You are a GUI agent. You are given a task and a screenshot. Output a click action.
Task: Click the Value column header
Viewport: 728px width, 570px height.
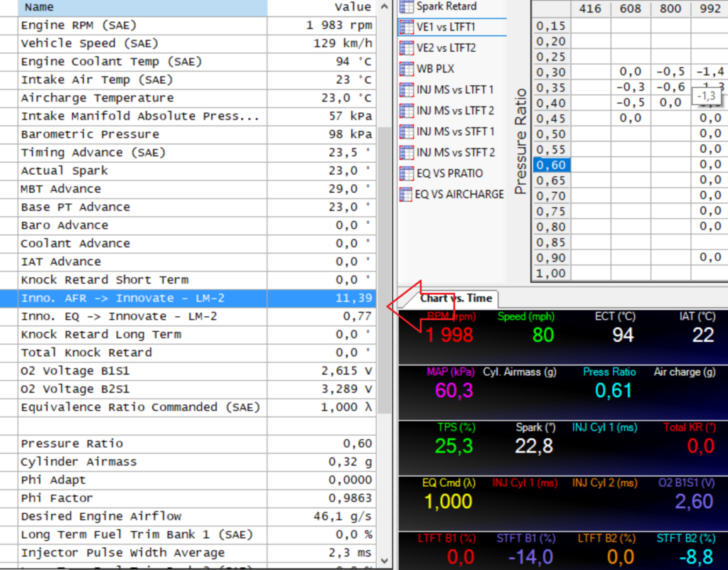[x=353, y=7]
